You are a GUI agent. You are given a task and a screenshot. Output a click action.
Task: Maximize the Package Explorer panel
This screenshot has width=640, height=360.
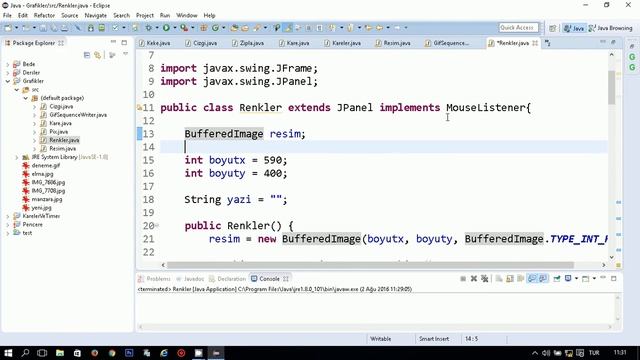(x=124, y=42)
